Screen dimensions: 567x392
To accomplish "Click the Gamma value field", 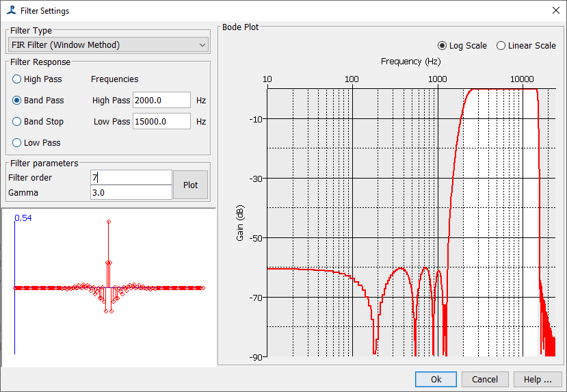I will [x=131, y=192].
